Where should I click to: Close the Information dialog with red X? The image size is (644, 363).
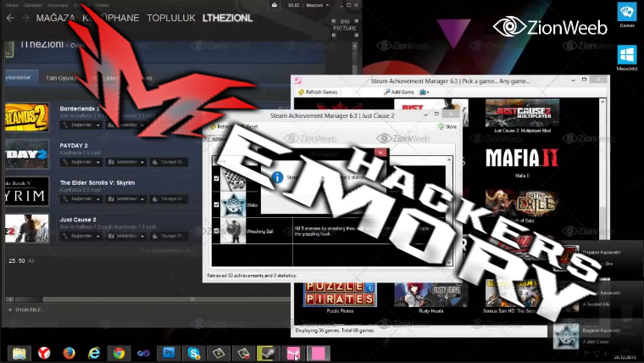point(380,153)
